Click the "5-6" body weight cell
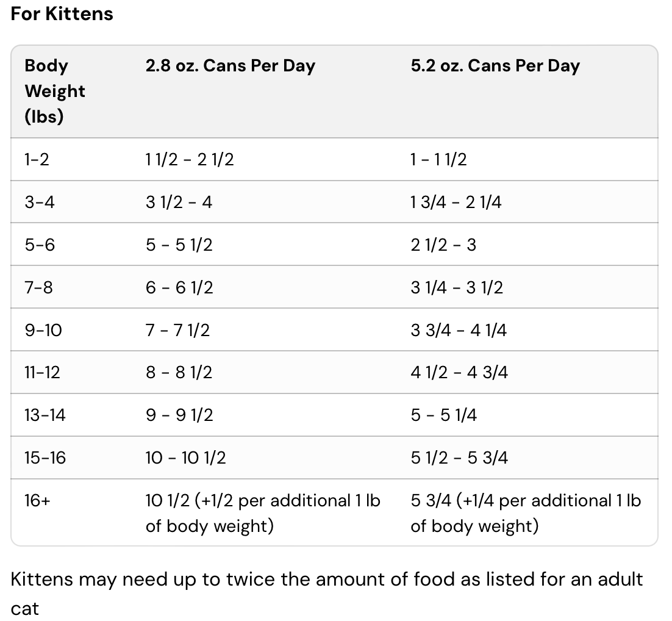 [40, 245]
